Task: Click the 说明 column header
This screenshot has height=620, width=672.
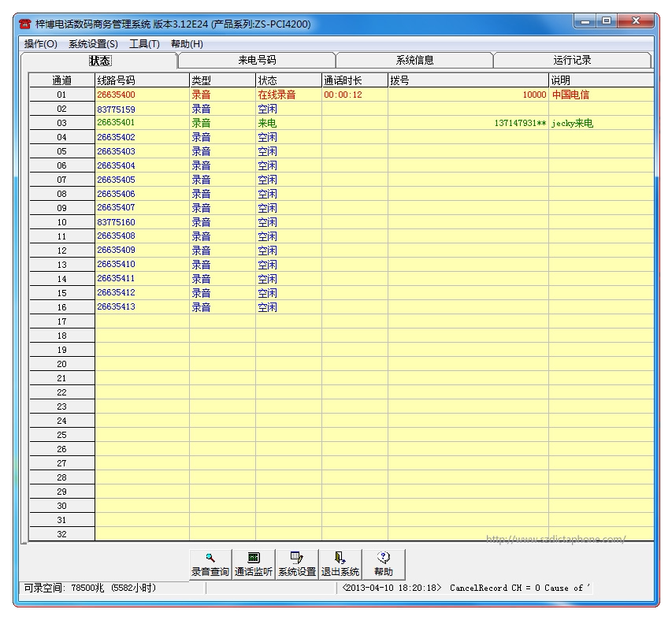Action: click(x=601, y=80)
